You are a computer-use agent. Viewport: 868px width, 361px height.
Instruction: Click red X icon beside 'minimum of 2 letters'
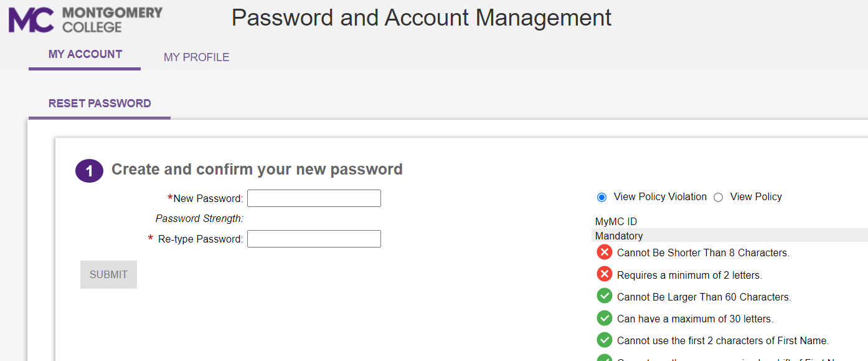[x=605, y=274]
